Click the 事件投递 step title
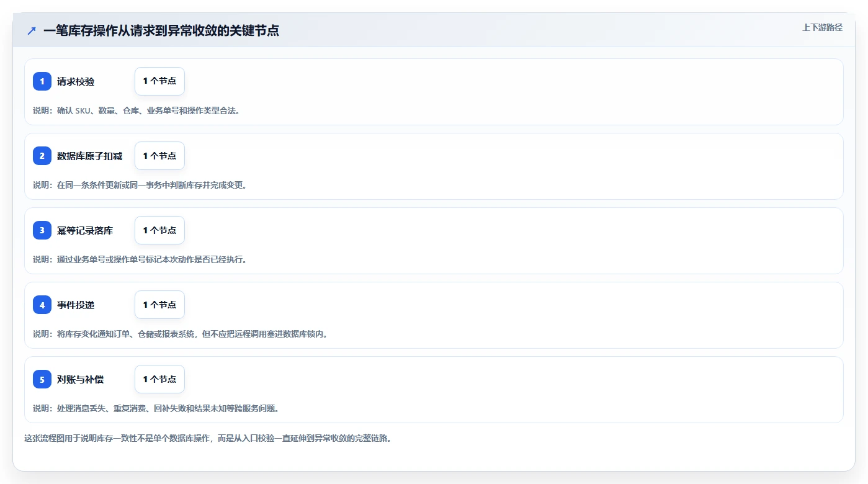The image size is (868, 484). pos(76,305)
